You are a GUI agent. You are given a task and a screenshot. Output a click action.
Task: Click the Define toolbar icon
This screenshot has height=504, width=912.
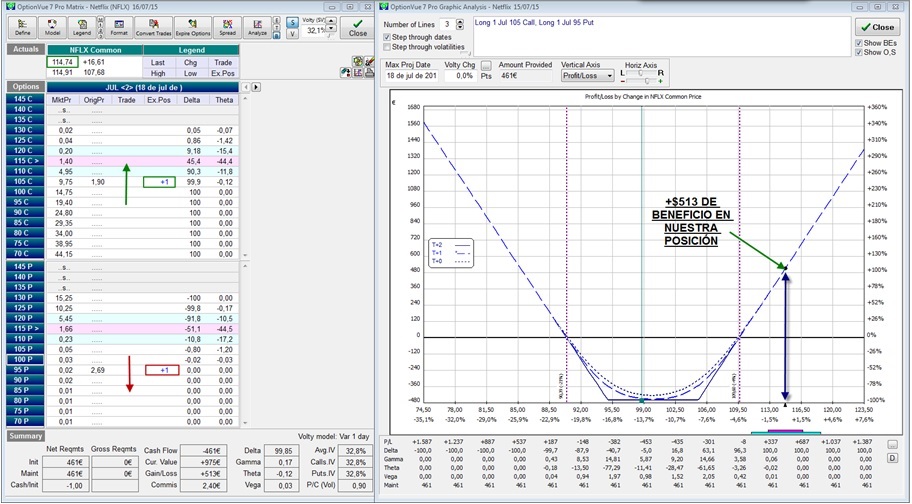pyautogui.click(x=22, y=27)
